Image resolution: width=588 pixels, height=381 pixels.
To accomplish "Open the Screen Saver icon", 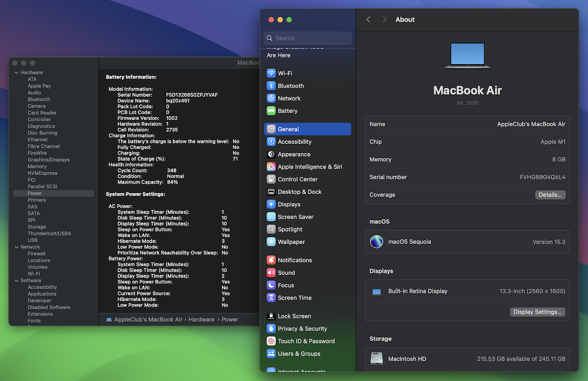I will 271,217.
